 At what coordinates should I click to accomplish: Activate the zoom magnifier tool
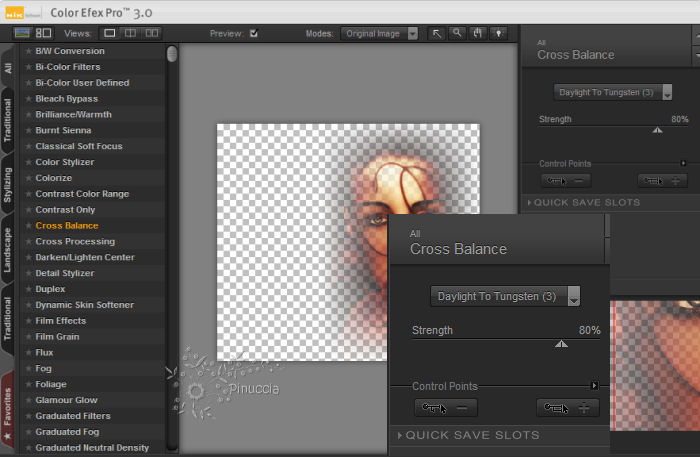[457, 33]
